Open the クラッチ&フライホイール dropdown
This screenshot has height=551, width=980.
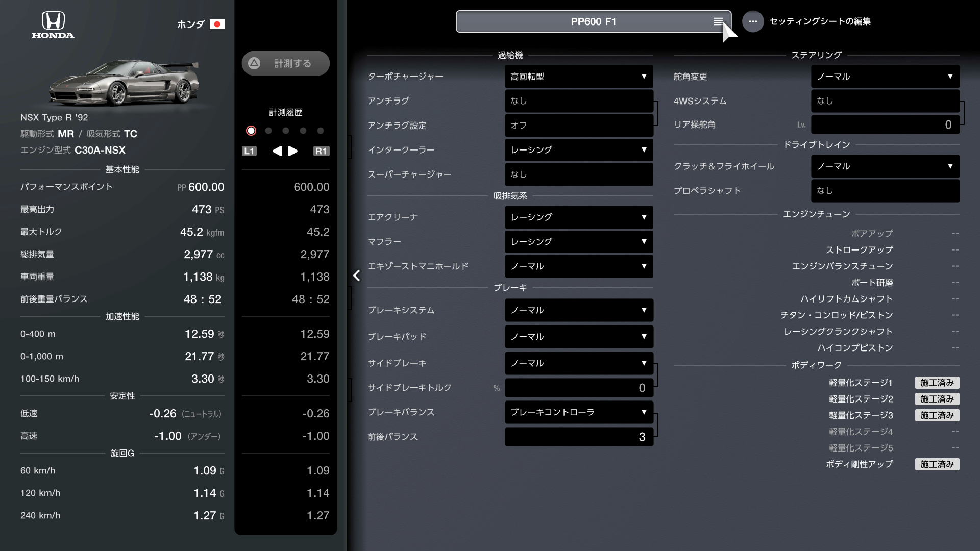pyautogui.click(x=885, y=166)
